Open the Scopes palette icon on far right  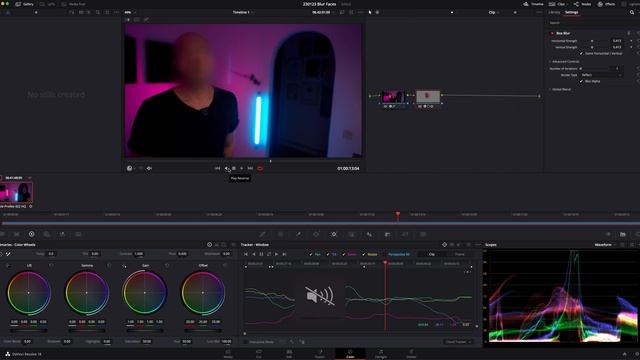point(623,234)
